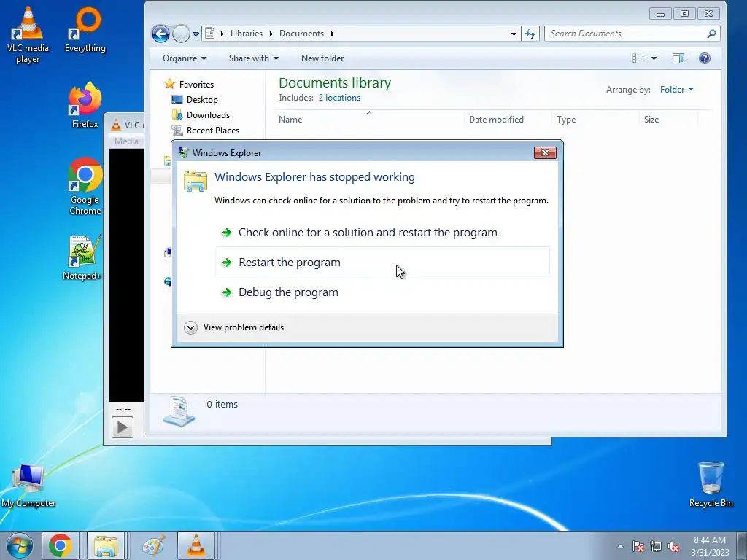747x560 pixels.
Task: Click the Explorer Forward arrow button
Action: tap(181, 34)
